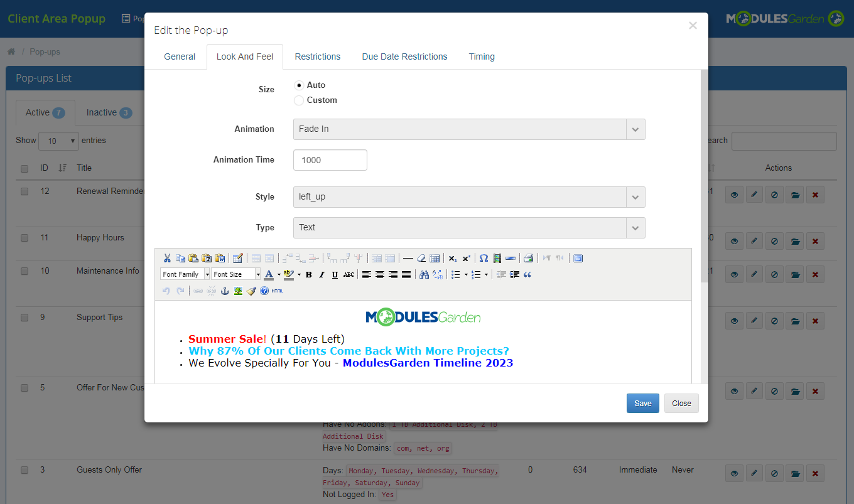854x504 pixels.
Task: Check the row checkbox for Renewal Reminder
Action: [x=24, y=191]
